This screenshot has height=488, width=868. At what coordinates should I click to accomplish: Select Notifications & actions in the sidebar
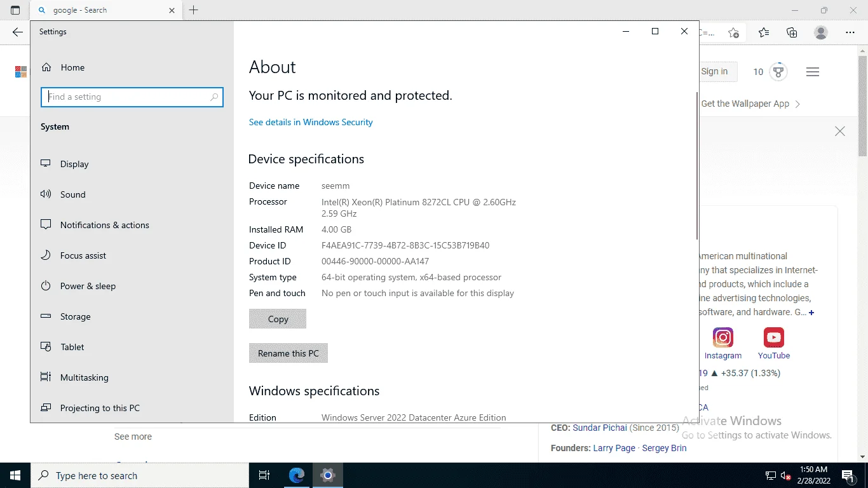pyautogui.click(x=95, y=225)
